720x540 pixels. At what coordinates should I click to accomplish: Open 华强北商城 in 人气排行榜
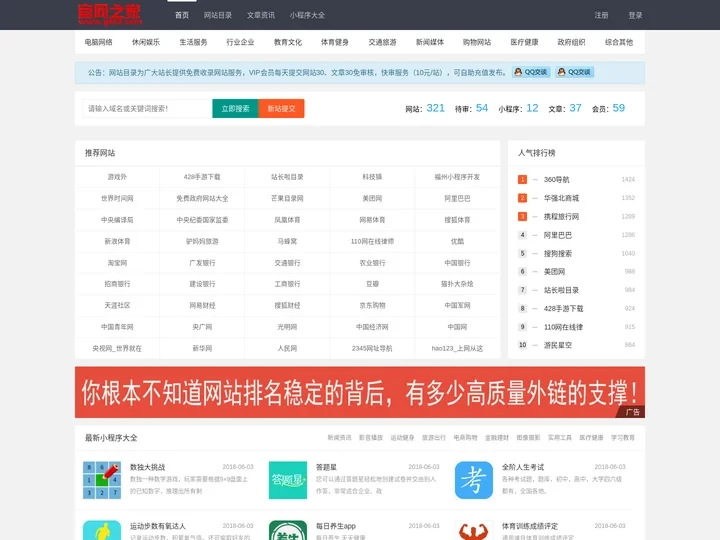(561, 198)
